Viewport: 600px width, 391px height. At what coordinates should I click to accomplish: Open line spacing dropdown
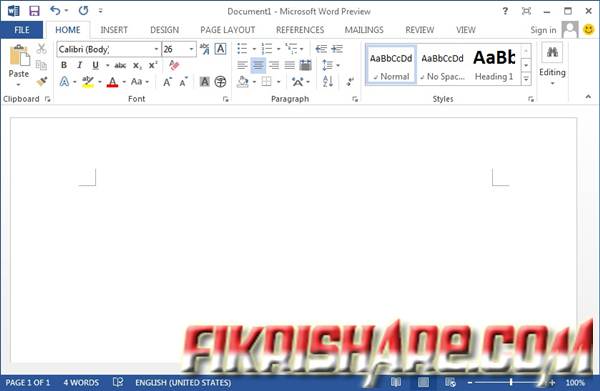pos(331,65)
